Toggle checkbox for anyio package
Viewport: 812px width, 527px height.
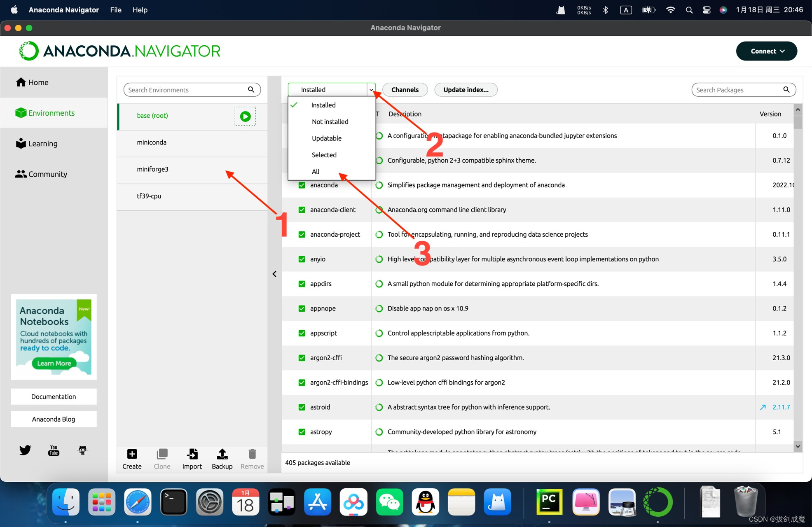click(302, 259)
